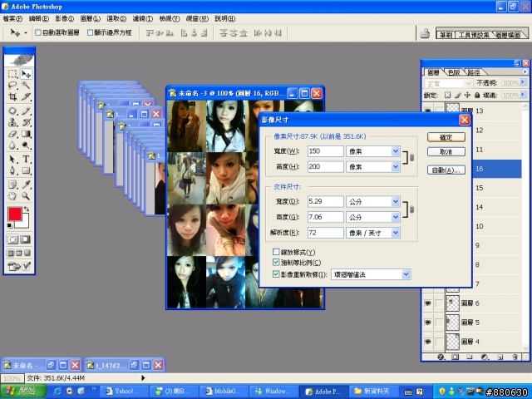Select the Dodge tool

pyautogui.click(x=26, y=145)
